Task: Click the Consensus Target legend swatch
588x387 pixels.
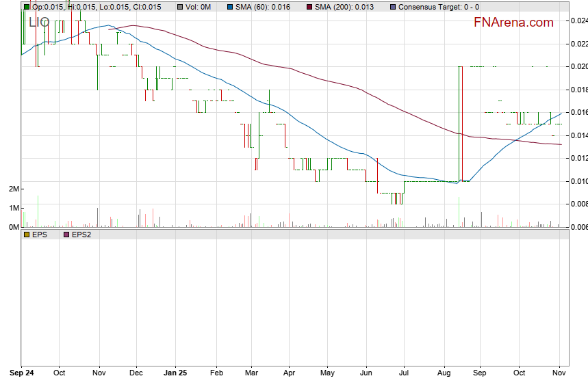Action: point(392,7)
